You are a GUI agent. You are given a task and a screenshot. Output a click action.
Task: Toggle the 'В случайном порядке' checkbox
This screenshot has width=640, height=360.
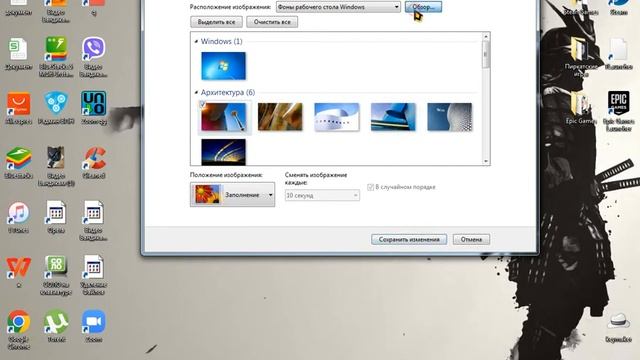pos(371,187)
